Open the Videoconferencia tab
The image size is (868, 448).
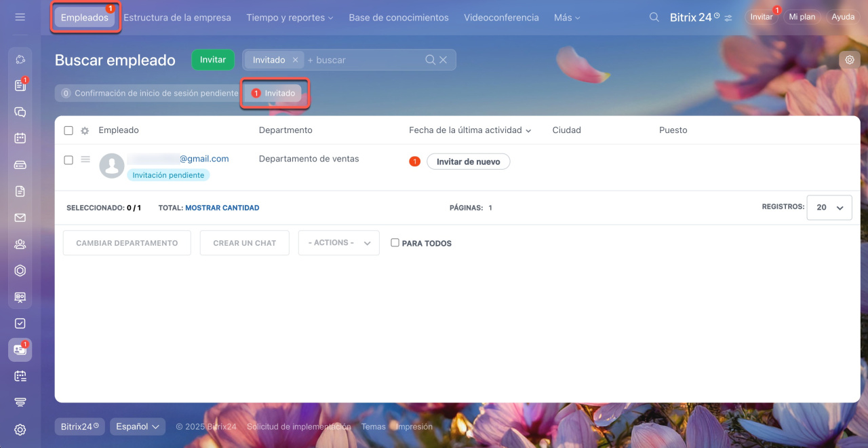501,18
